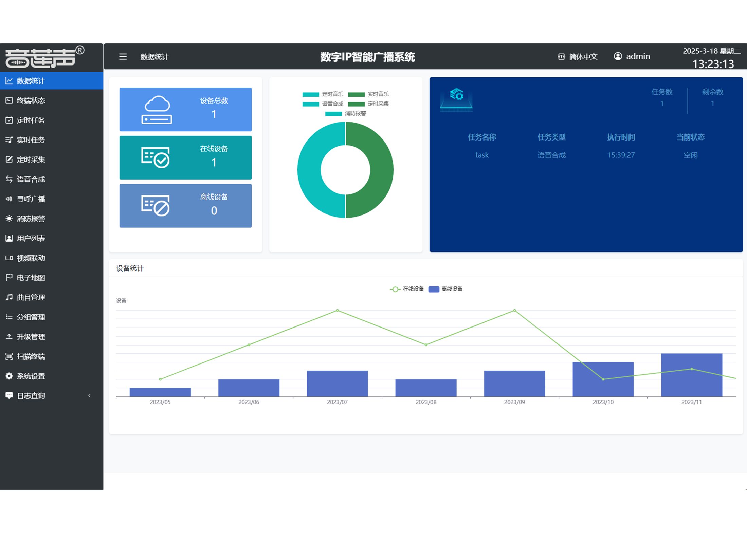Expand the 日志查询 submenu arrow

click(89, 396)
